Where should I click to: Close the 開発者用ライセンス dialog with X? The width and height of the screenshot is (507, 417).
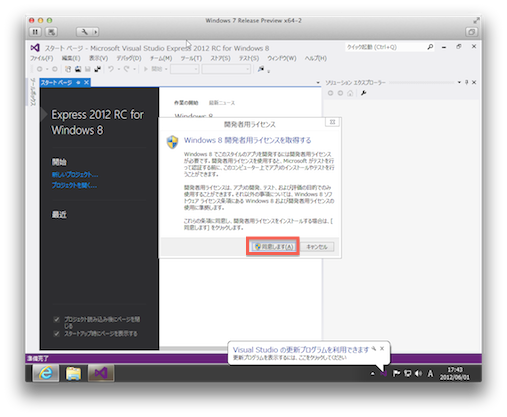pos(332,122)
